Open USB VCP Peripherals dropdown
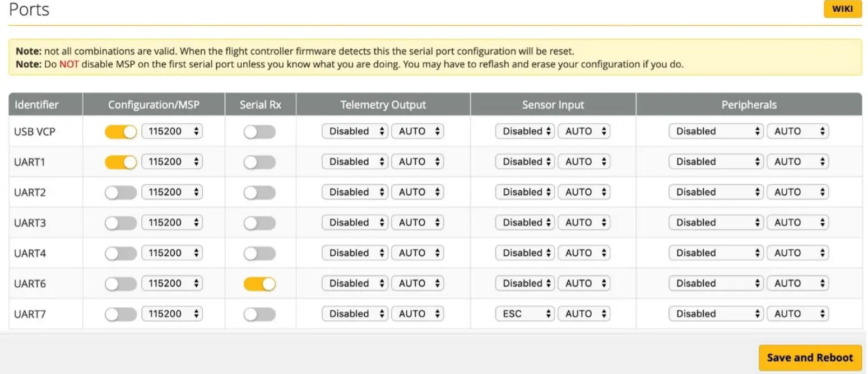Screen dimensions: 868x374 pos(716,132)
